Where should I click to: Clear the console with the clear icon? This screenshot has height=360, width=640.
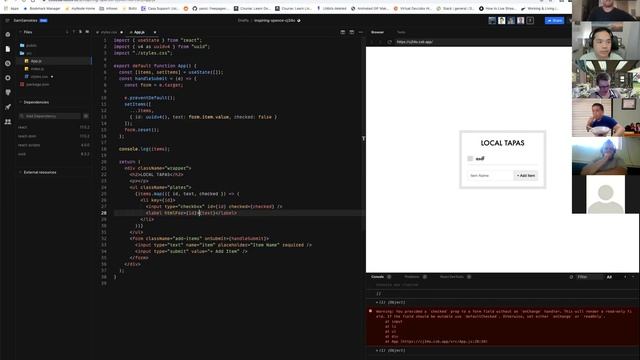coord(571,277)
